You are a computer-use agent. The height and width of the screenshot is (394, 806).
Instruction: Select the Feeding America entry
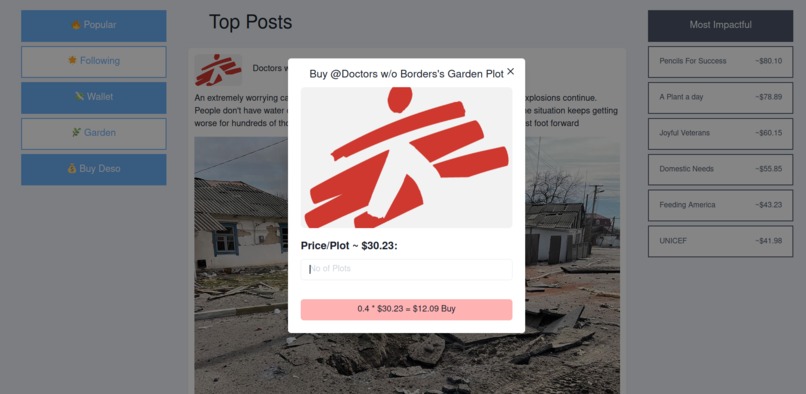tap(720, 205)
